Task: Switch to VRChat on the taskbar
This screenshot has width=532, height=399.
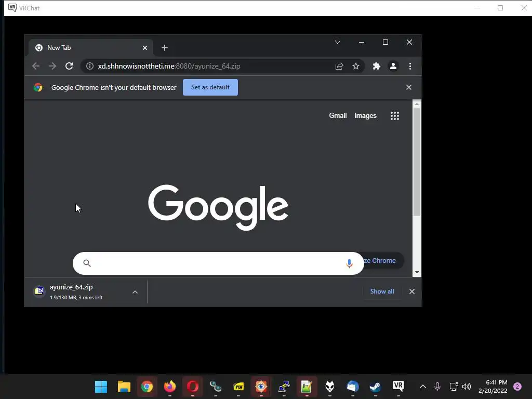Action: (398, 386)
